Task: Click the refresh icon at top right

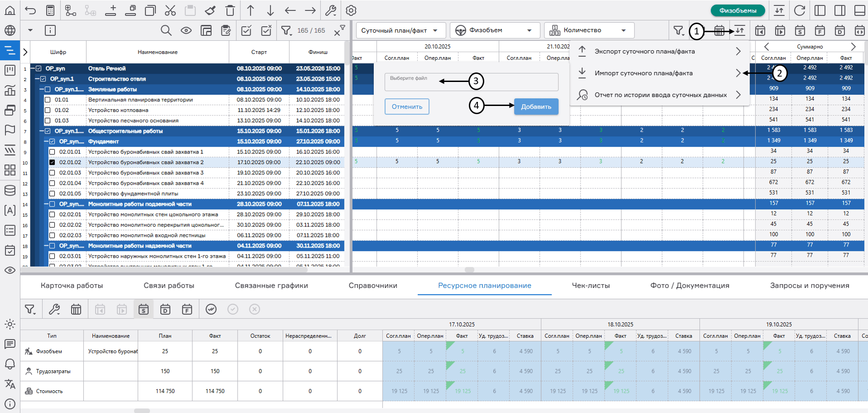Action: [800, 10]
